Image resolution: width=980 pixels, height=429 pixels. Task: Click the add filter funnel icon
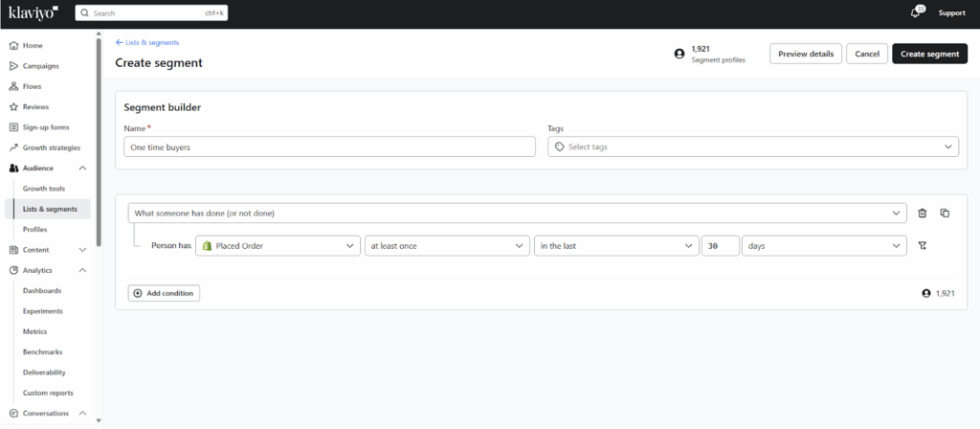(x=922, y=246)
